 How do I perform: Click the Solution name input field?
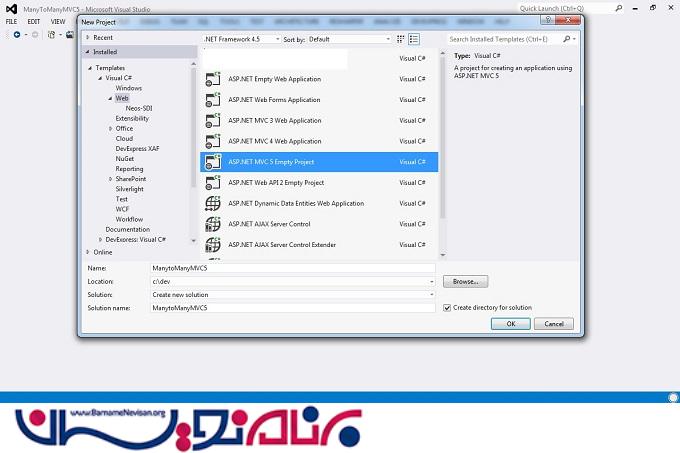293,308
